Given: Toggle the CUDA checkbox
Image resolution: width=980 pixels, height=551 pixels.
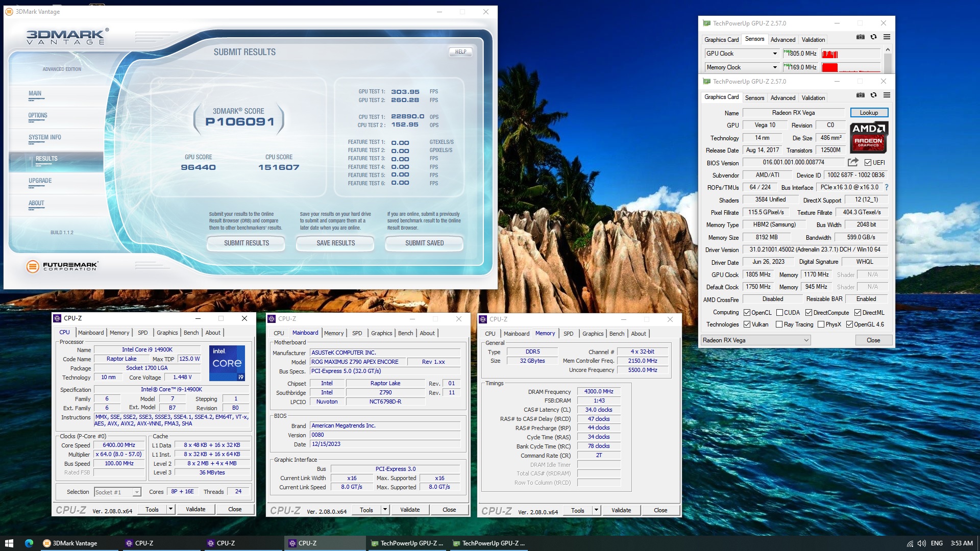Looking at the screenshot, I should pyautogui.click(x=779, y=313).
